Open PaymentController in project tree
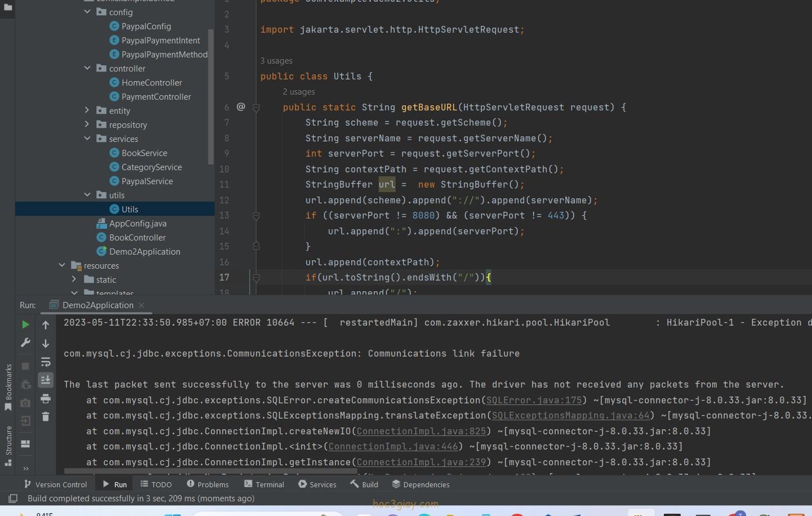Viewport: 812px width, 516px height. point(156,97)
